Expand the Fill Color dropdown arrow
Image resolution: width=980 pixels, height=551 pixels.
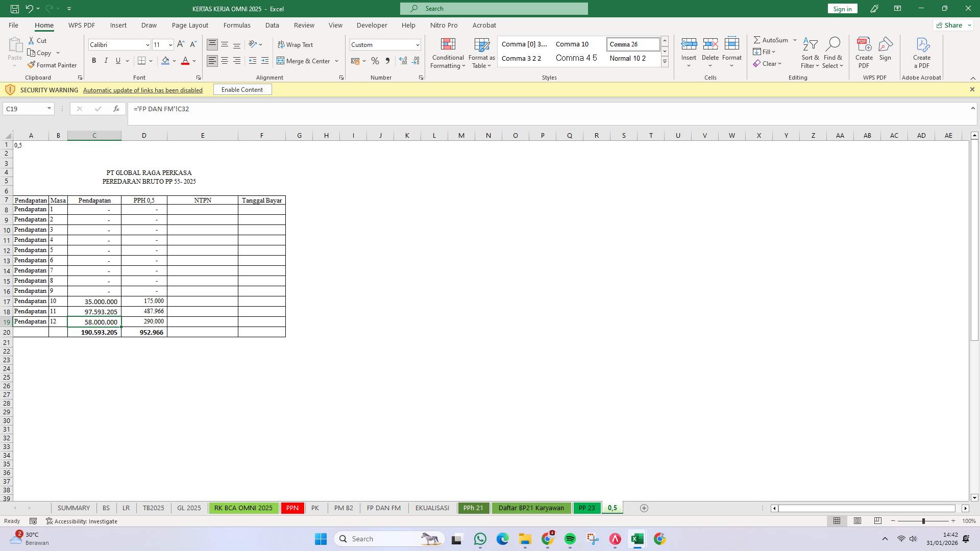point(174,61)
